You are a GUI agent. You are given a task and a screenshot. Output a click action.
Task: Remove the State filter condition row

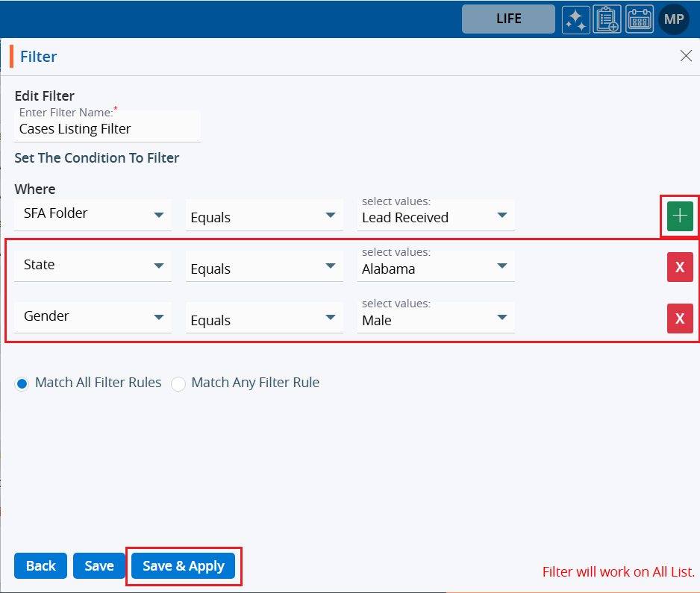pyautogui.click(x=680, y=267)
